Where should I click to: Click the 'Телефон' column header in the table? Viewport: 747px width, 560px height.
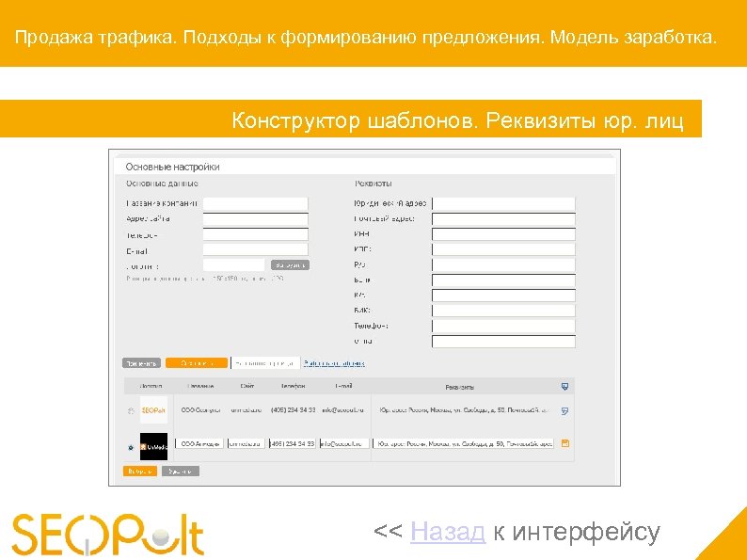(x=293, y=386)
